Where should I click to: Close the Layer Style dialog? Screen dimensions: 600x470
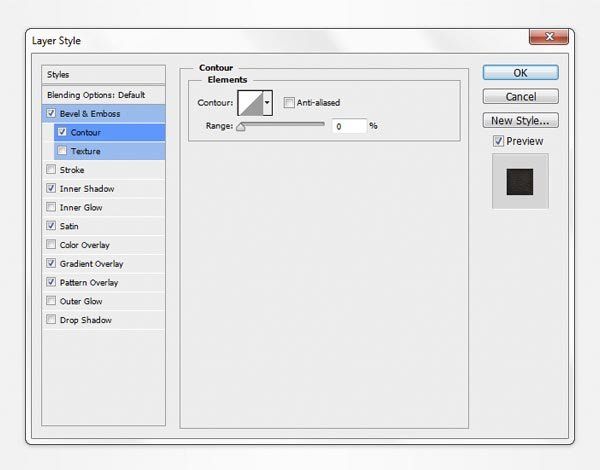tap(549, 37)
